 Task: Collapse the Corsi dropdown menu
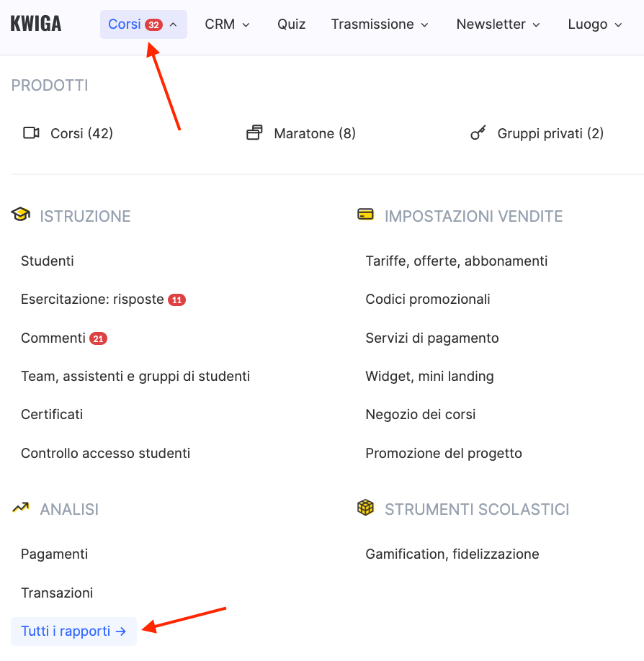tap(143, 24)
